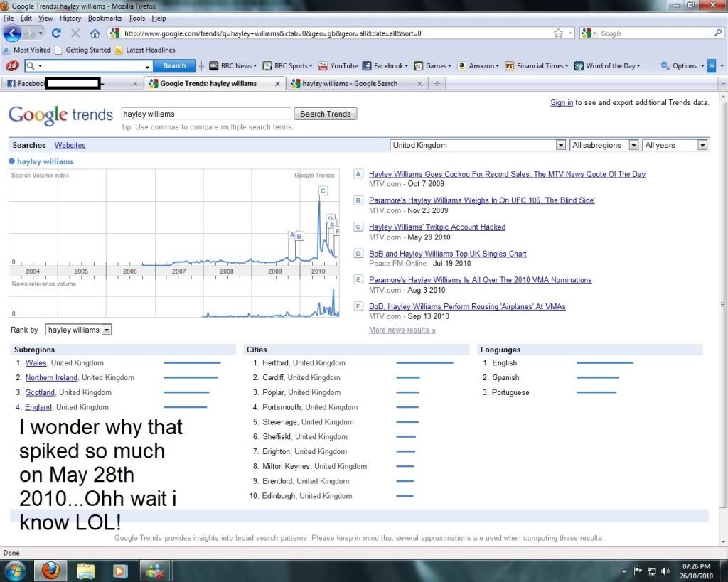This screenshot has height=582, width=728.
Task: Open BBC News toolbar shortcut
Action: pos(232,66)
